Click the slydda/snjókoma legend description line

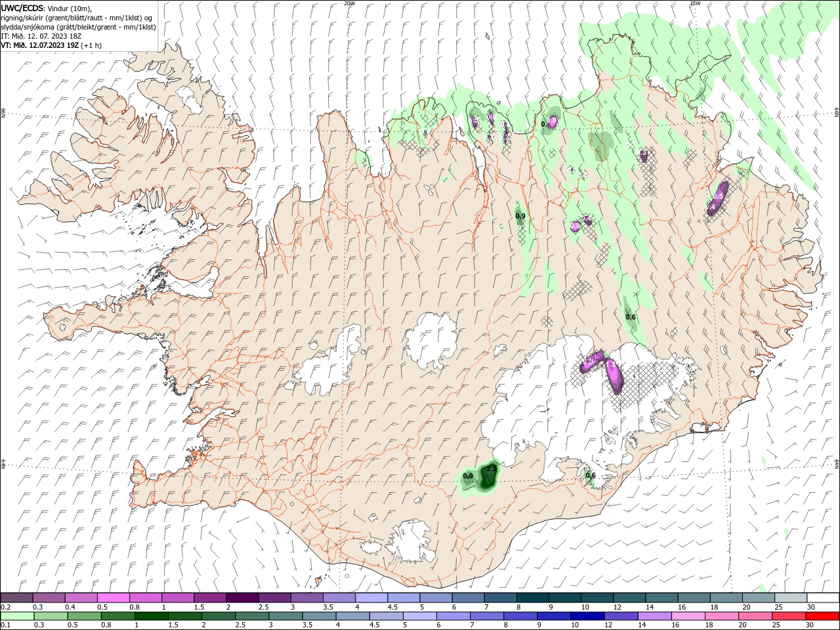[78, 27]
